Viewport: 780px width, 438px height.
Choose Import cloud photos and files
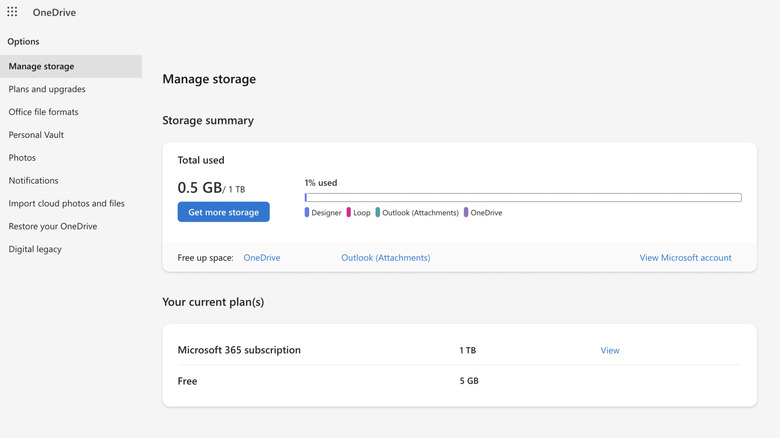(66, 204)
